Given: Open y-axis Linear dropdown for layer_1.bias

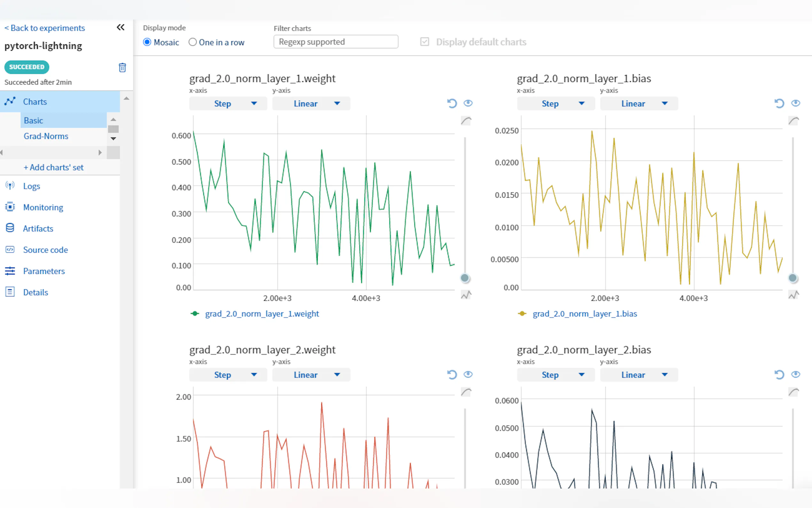Looking at the screenshot, I should pyautogui.click(x=639, y=103).
